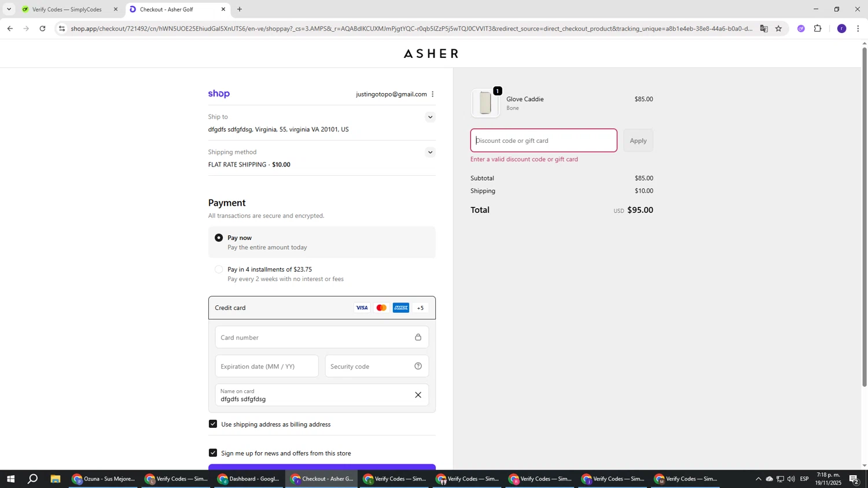Open the Chrome three-dot menu
The image size is (868, 488).
(858, 28)
